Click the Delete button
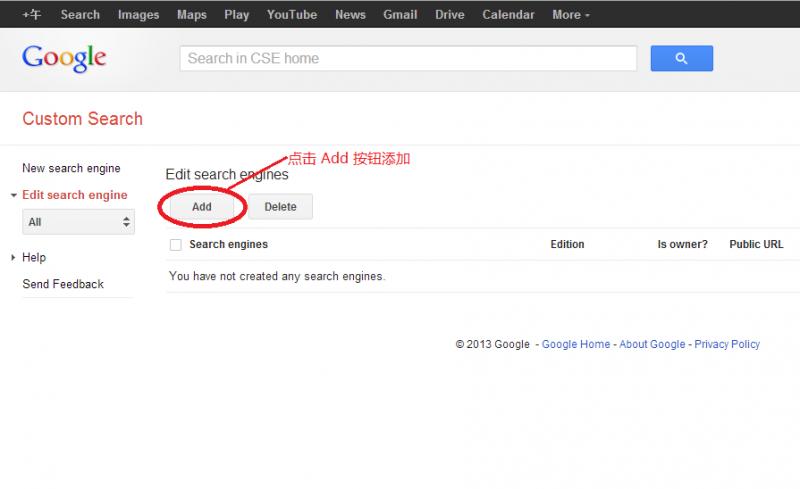This screenshot has width=800, height=489. tap(280, 207)
